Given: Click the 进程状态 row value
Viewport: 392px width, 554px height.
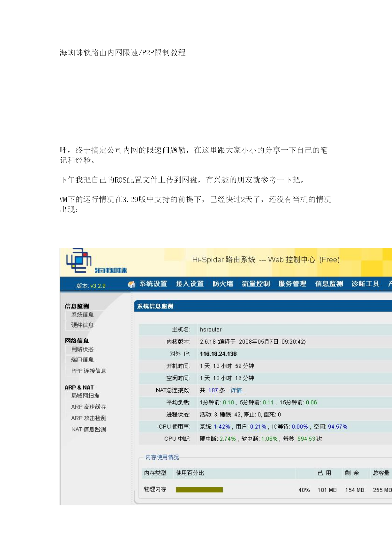Looking at the screenshot, I should (240, 415).
